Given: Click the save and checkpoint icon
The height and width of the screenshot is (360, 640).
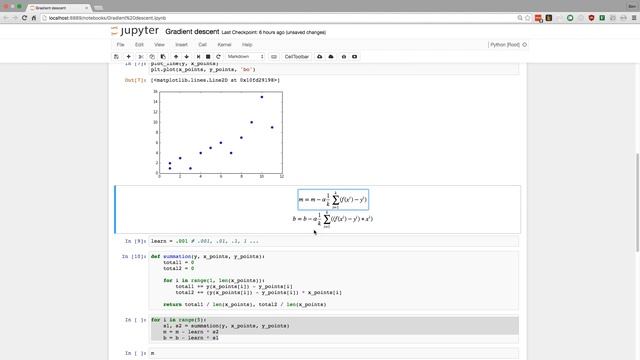Looking at the screenshot, I should [116, 57].
